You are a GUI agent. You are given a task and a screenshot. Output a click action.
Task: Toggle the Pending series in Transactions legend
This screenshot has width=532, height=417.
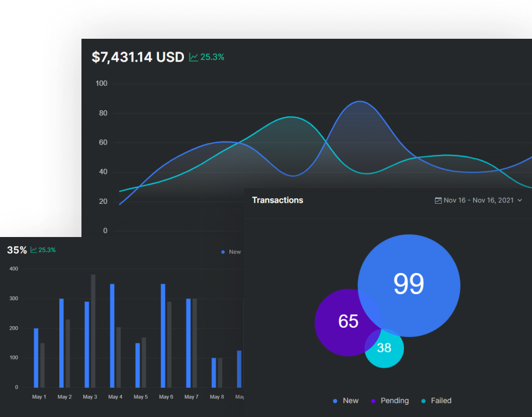tap(390, 401)
